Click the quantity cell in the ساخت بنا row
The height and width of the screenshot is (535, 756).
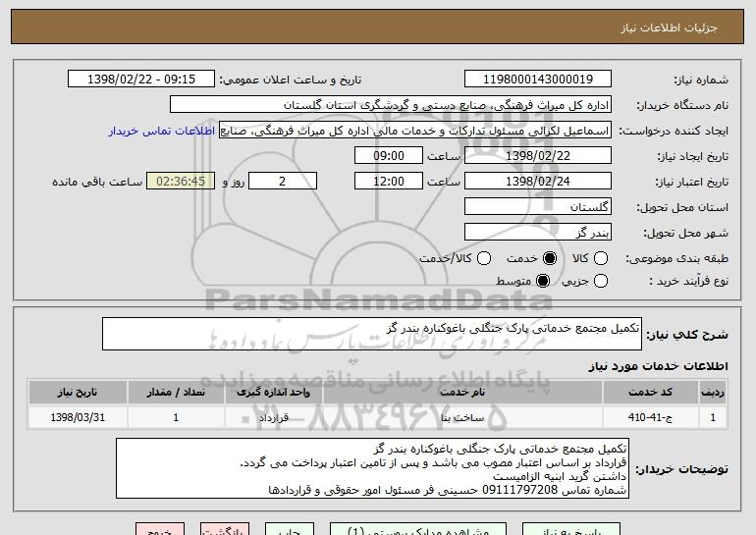click(x=176, y=417)
